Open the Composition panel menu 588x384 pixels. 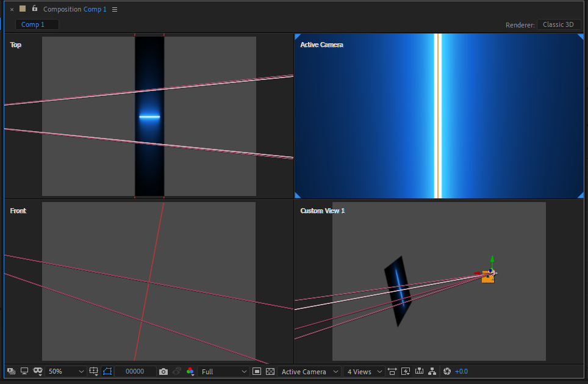coord(115,10)
